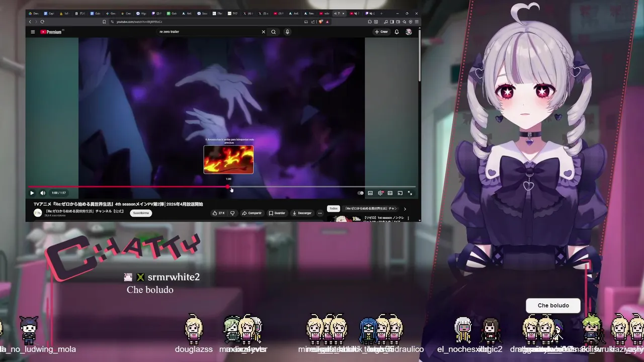Screen dimensions: 644x362
Task: Reload the YouTube page
Action: point(42,22)
